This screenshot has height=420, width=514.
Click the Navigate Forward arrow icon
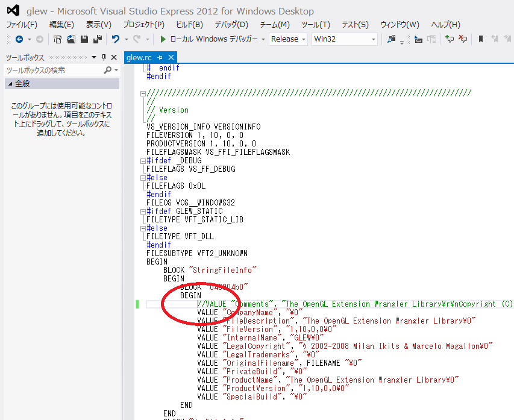(40, 39)
